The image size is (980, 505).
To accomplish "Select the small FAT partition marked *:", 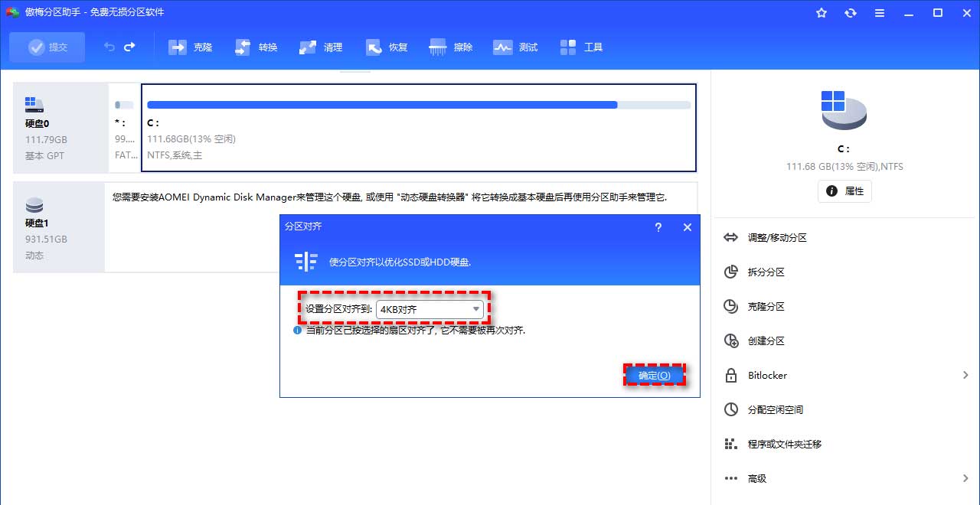I will click(x=124, y=128).
